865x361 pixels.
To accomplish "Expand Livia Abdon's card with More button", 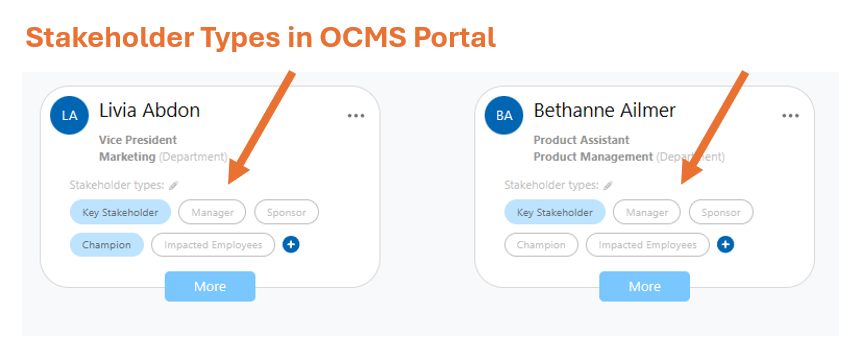I will [x=210, y=286].
